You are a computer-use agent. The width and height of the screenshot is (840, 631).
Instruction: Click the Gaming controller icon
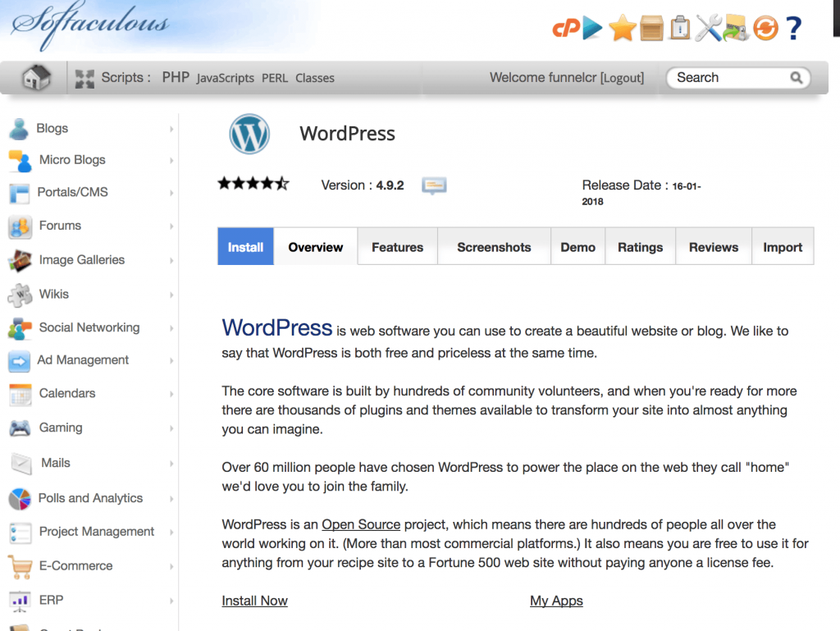21,428
